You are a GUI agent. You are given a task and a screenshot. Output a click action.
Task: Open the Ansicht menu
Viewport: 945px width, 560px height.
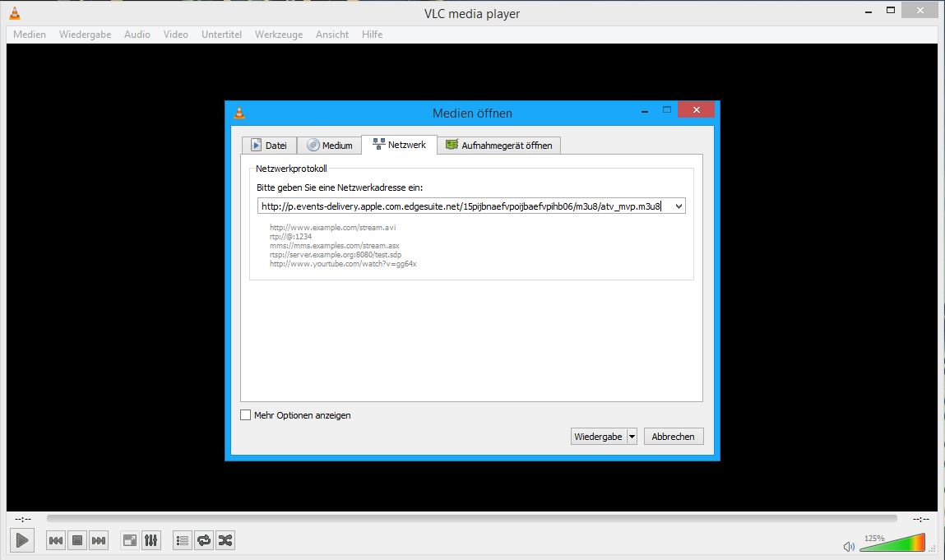pos(332,35)
